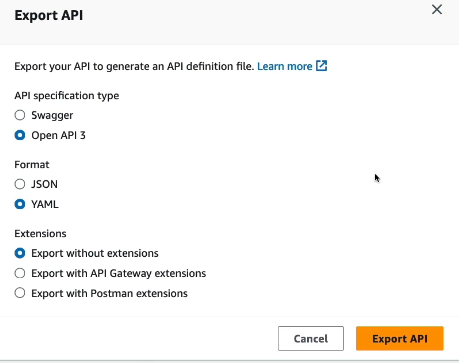Close the Export API dialog with X
The image size is (459, 363).
coord(437,9)
